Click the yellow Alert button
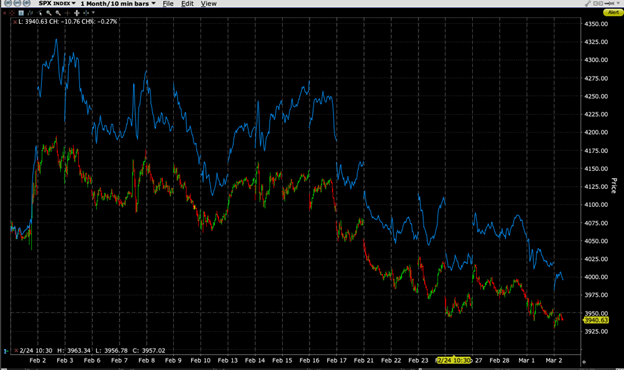This screenshot has height=370, width=624. [613, 12]
